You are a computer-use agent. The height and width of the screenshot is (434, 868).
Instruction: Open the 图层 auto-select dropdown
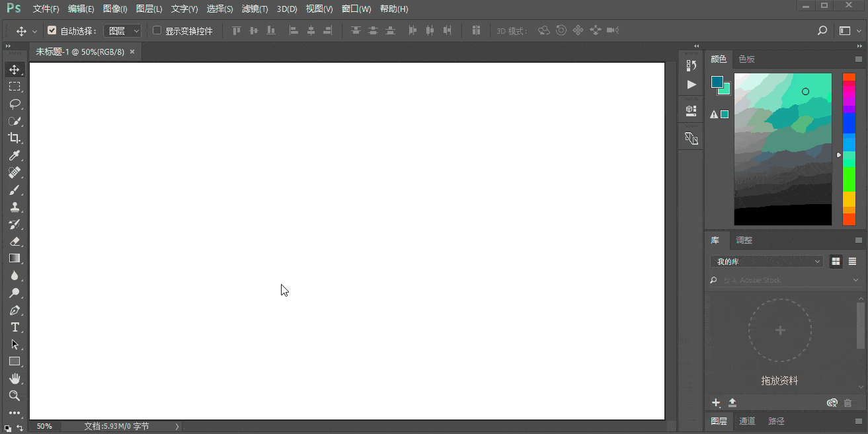coord(123,30)
